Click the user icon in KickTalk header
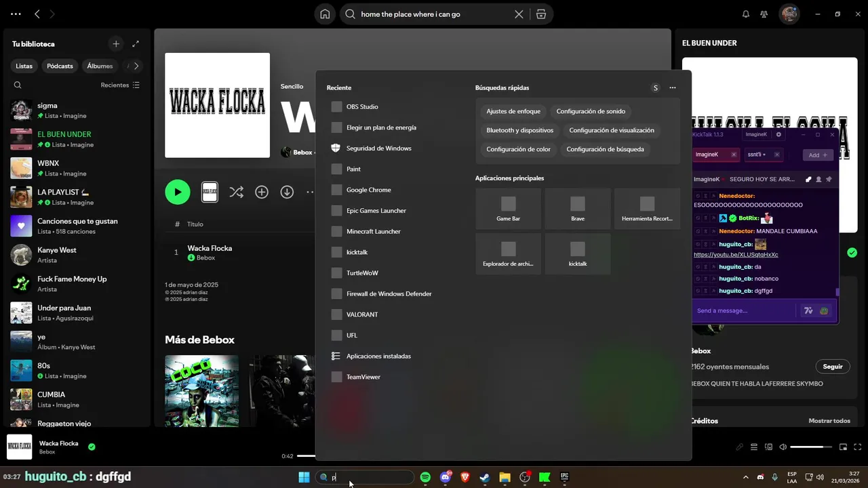 [818, 180]
